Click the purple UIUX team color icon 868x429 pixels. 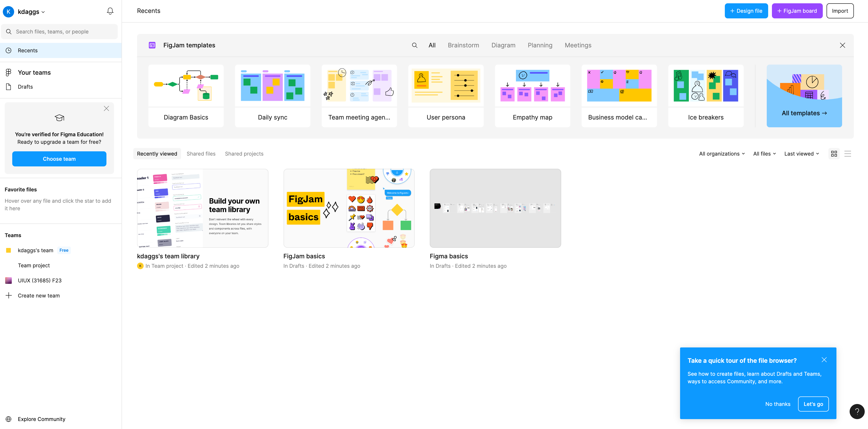coord(9,280)
